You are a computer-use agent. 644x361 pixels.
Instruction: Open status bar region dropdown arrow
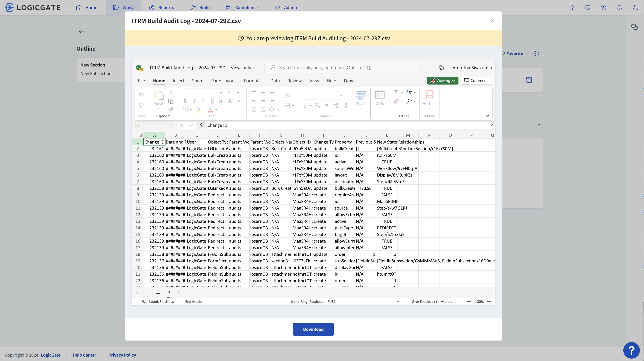click(398, 302)
